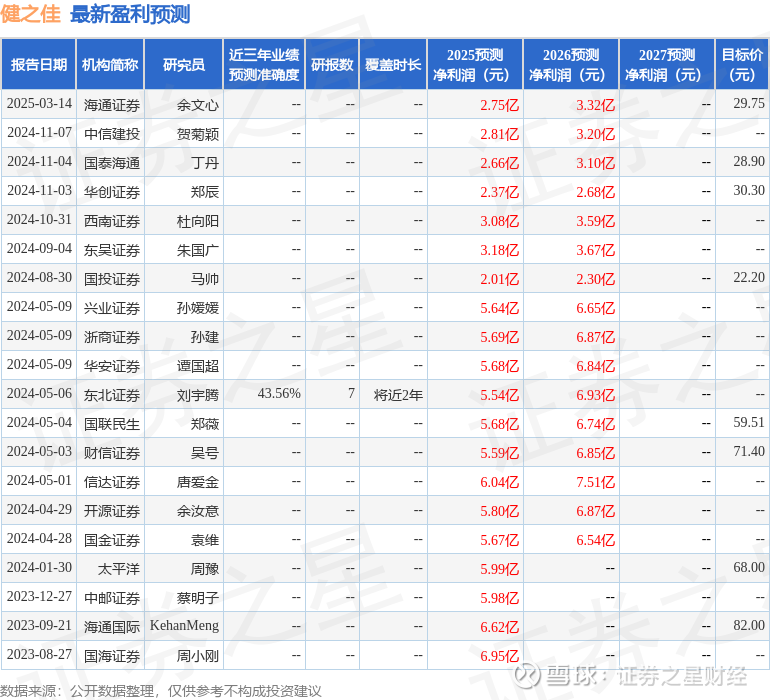Select the 国泰海通 institution cell
Image resolution: width=770 pixels, height=700 pixels.
112,163
